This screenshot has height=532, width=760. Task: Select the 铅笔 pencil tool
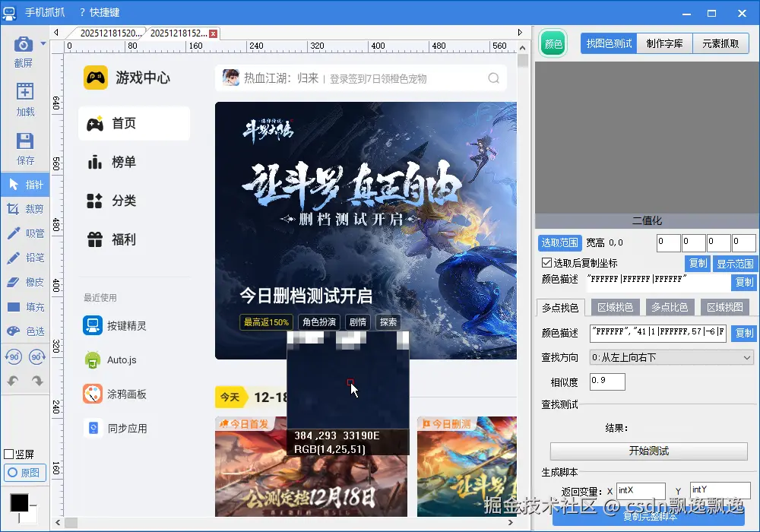[x=25, y=258]
